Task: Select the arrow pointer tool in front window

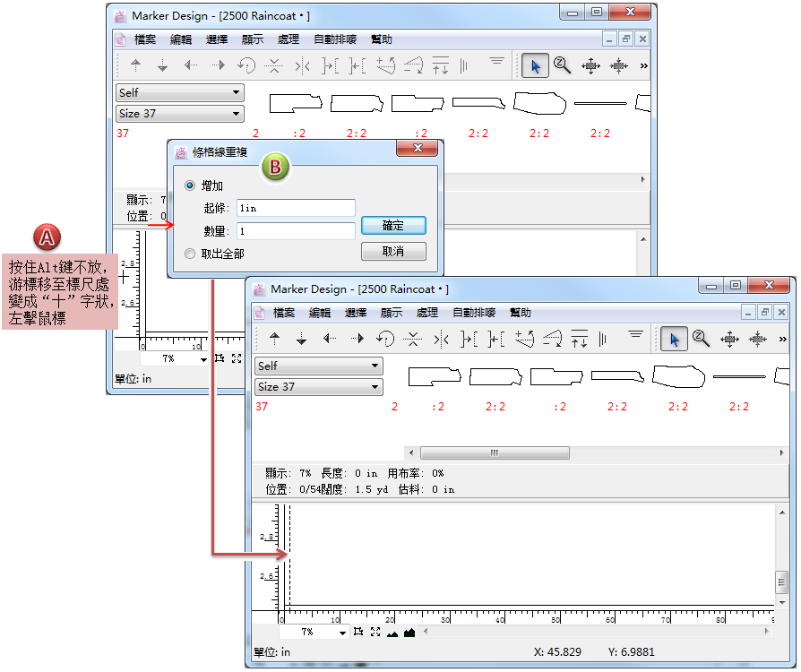Action: pyautogui.click(x=674, y=339)
